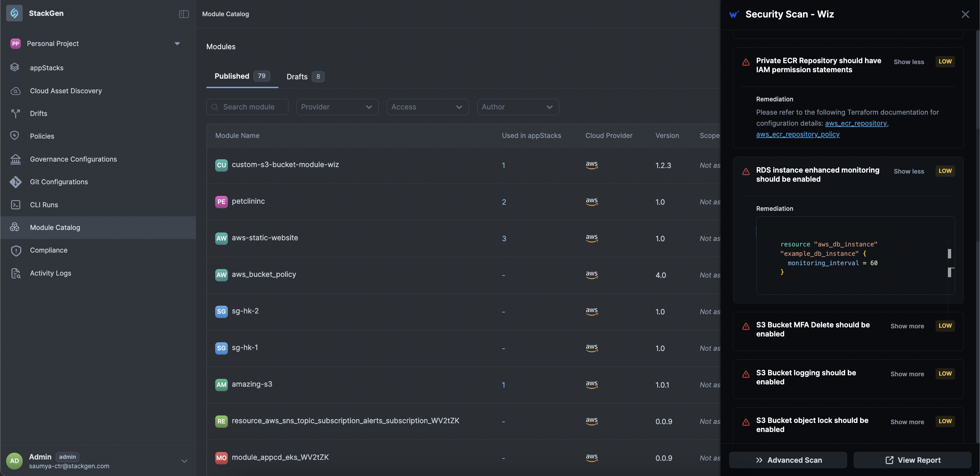Open the Author filter dropdown

pyautogui.click(x=518, y=107)
